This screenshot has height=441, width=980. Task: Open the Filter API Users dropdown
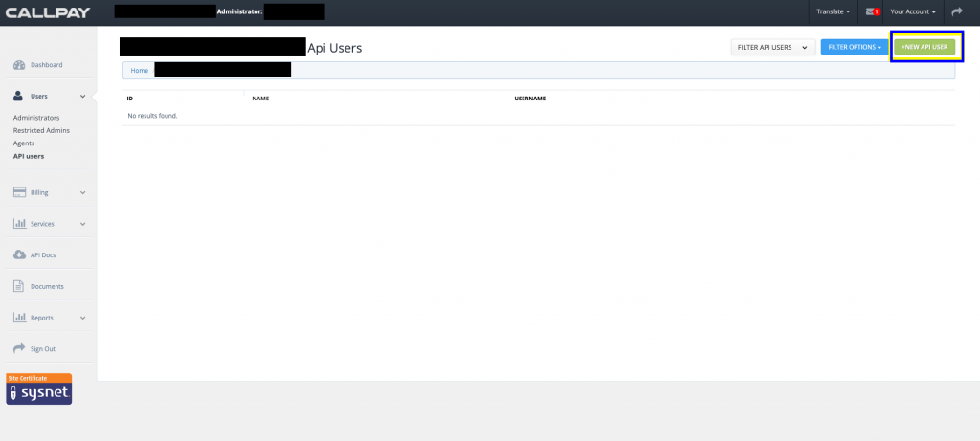(773, 47)
